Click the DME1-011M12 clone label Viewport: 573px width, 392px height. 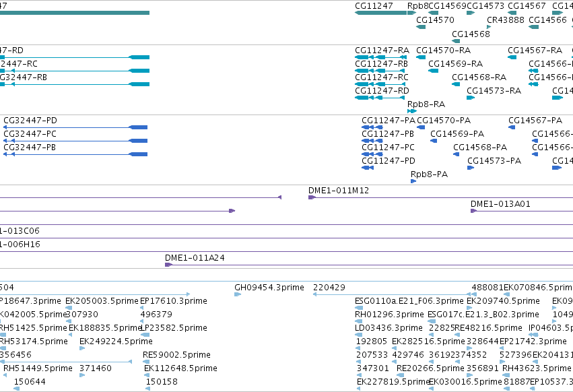tap(339, 191)
